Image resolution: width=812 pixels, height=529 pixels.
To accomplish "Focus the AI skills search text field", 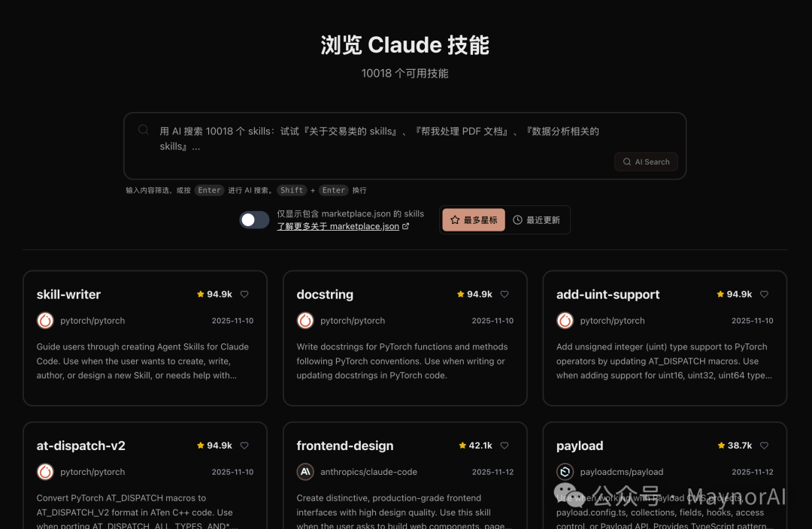I will coord(404,146).
